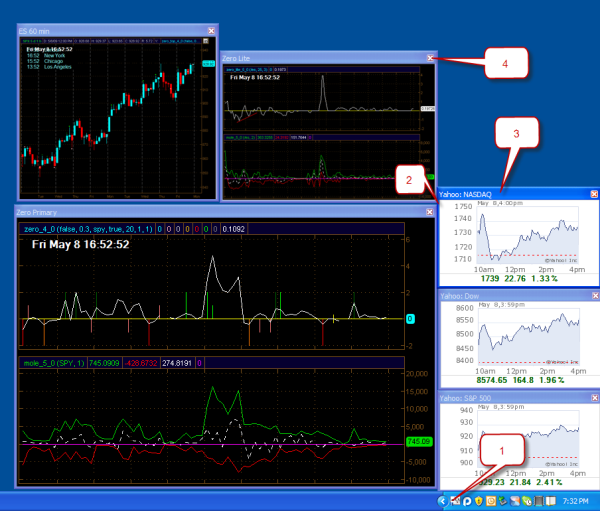Select the Zero Primary window title bar
This screenshot has height=511, width=600.
[200, 213]
